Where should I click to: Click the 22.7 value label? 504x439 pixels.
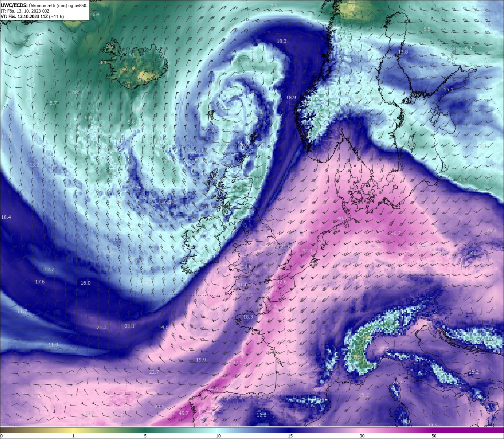coord(154,372)
